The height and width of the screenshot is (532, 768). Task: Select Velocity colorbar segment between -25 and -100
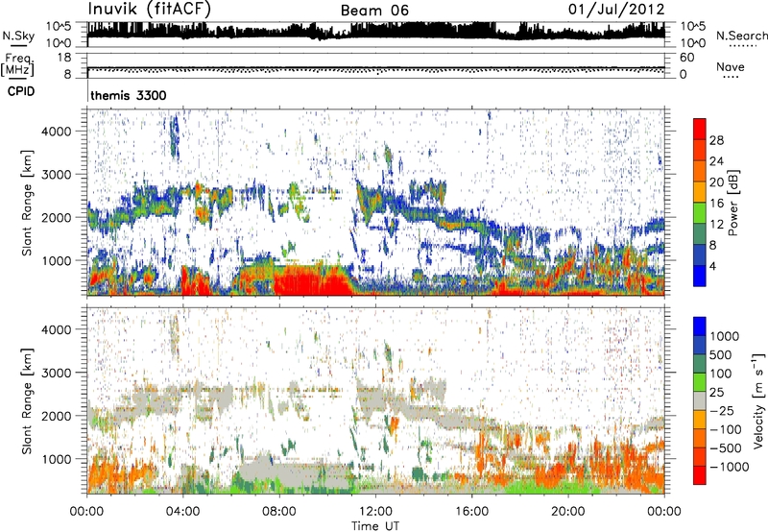click(x=700, y=420)
